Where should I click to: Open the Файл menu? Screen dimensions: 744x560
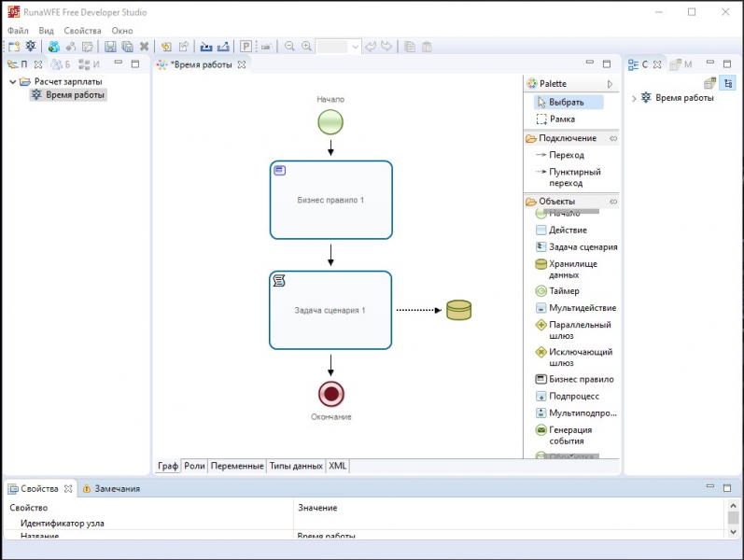pyautogui.click(x=18, y=31)
